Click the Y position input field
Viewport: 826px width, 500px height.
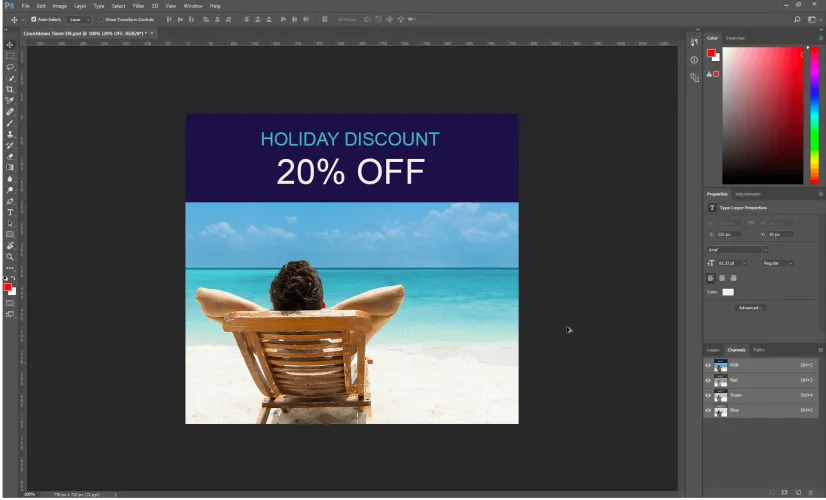click(780, 234)
